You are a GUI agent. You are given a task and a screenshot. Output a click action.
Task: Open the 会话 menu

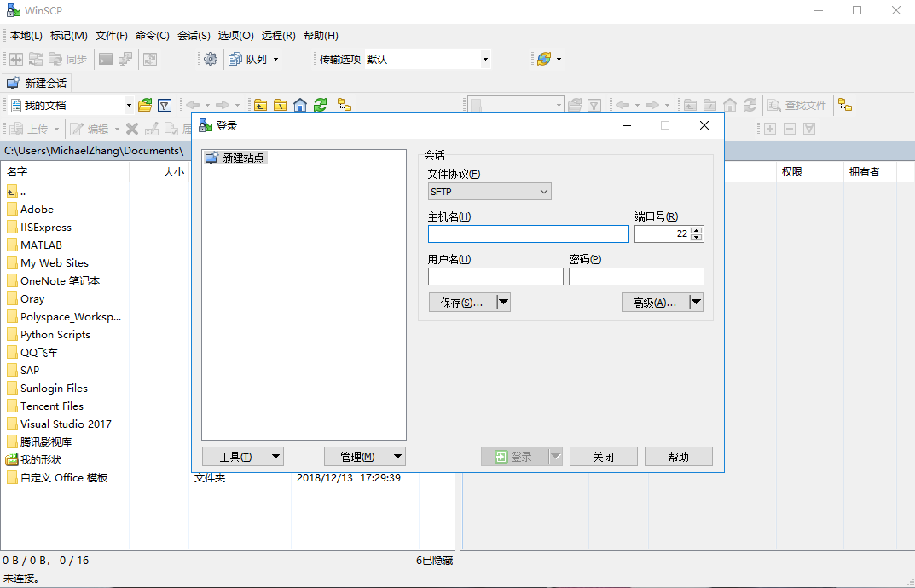tap(194, 35)
